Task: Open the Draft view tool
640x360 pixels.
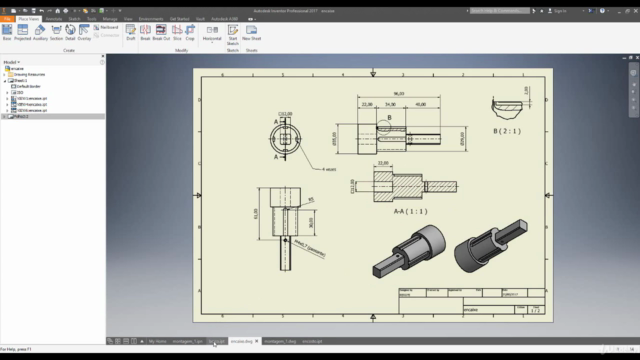Action: [x=131, y=32]
